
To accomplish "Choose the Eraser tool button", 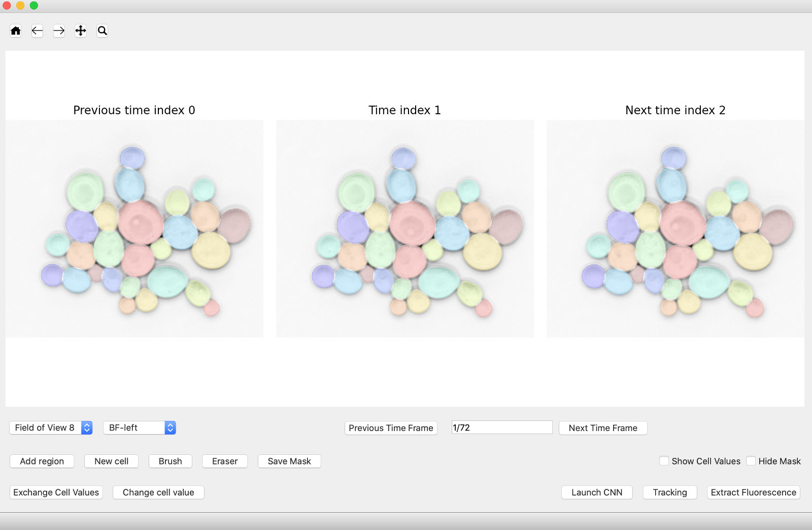I will (x=225, y=461).
